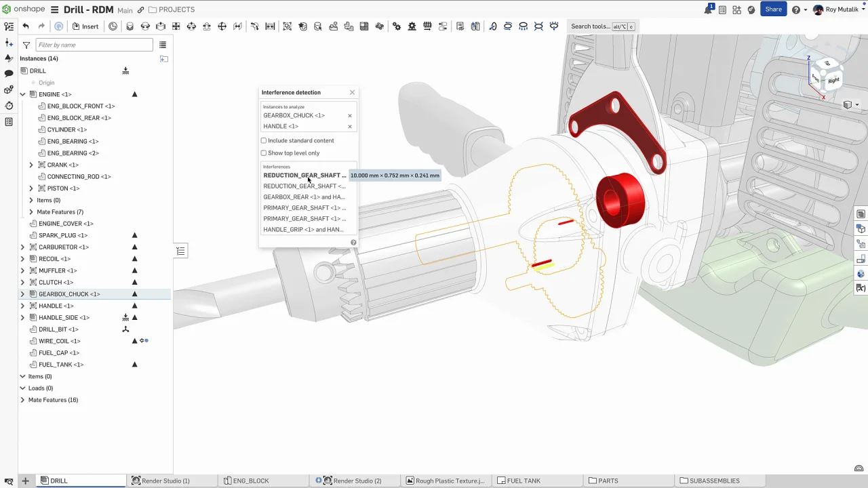The width and height of the screenshot is (868, 488).
Task: Open the help question mark menu
Action: [796, 9]
